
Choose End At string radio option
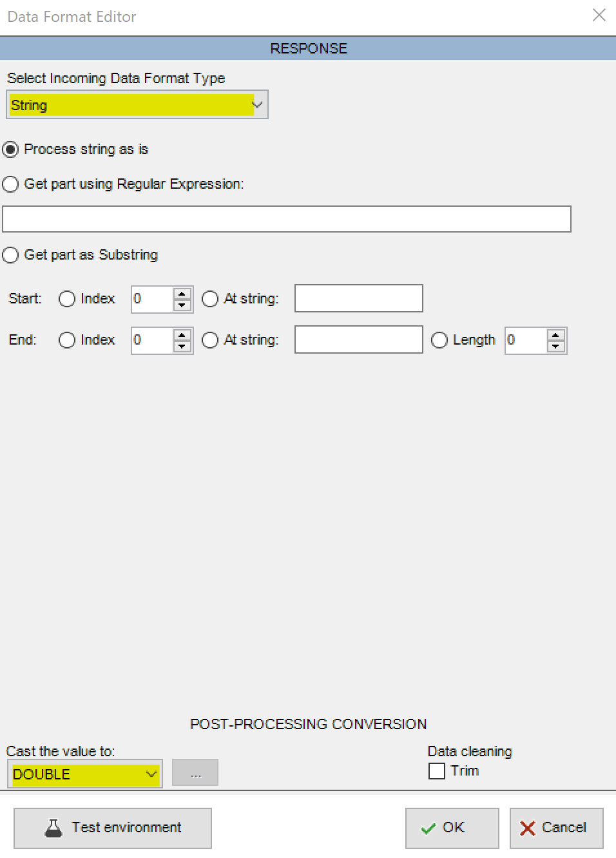(x=210, y=340)
